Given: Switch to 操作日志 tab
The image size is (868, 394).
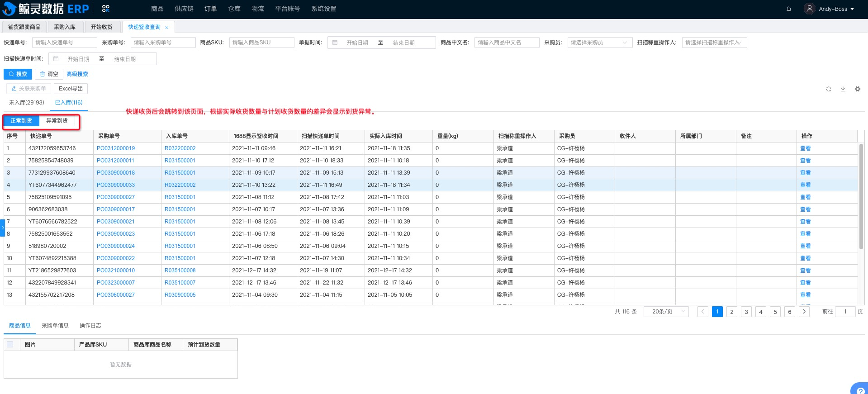Looking at the screenshot, I should pos(90,326).
